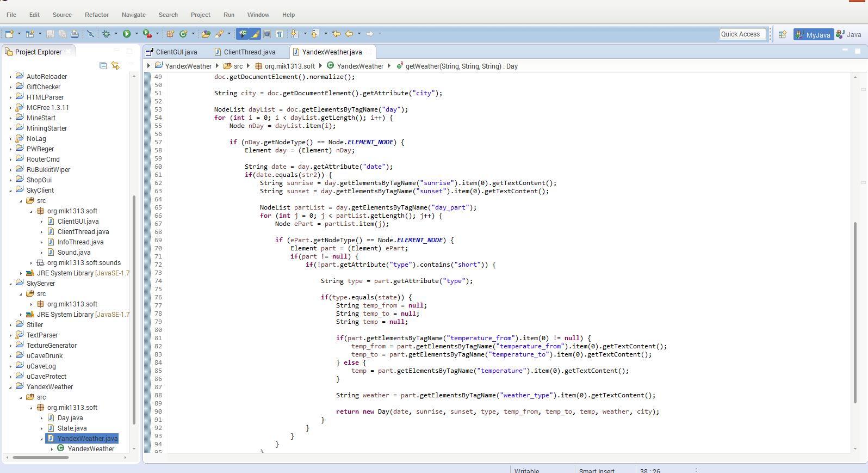This screenshot has width=868, height=473.
Task: Click the Print toolbar icon
Action: pyautogui.click(x=75, y=34)
